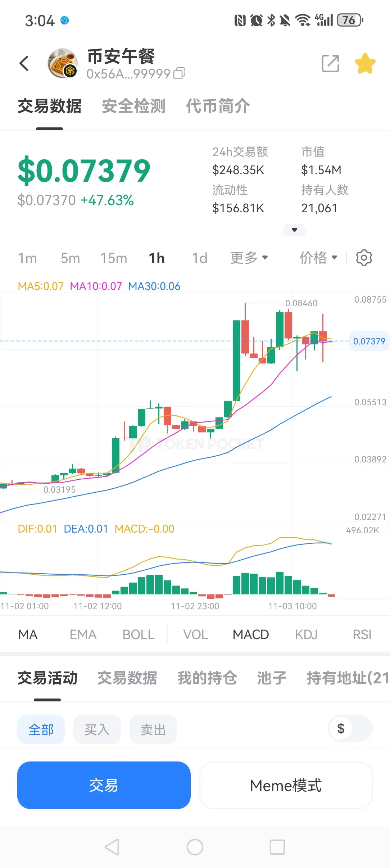Enable the MA indicator

coord(28,634)
